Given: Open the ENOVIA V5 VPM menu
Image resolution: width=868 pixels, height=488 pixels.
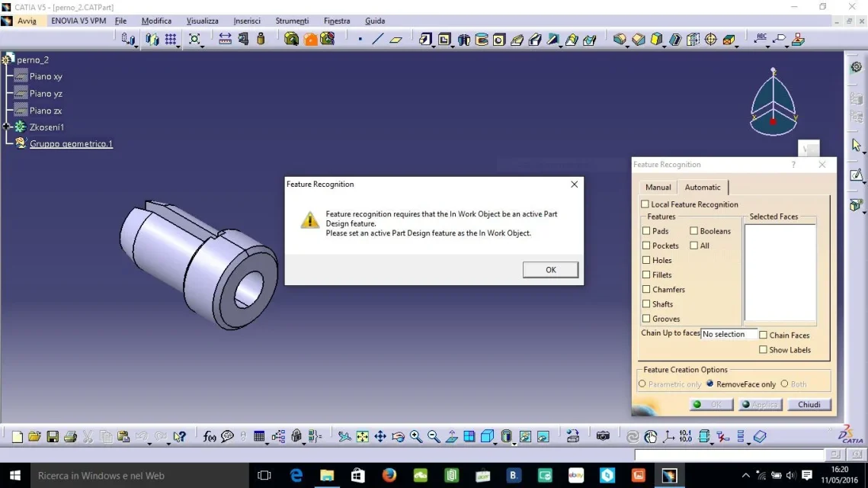Looking at the screenshot, I should point(78,21).
